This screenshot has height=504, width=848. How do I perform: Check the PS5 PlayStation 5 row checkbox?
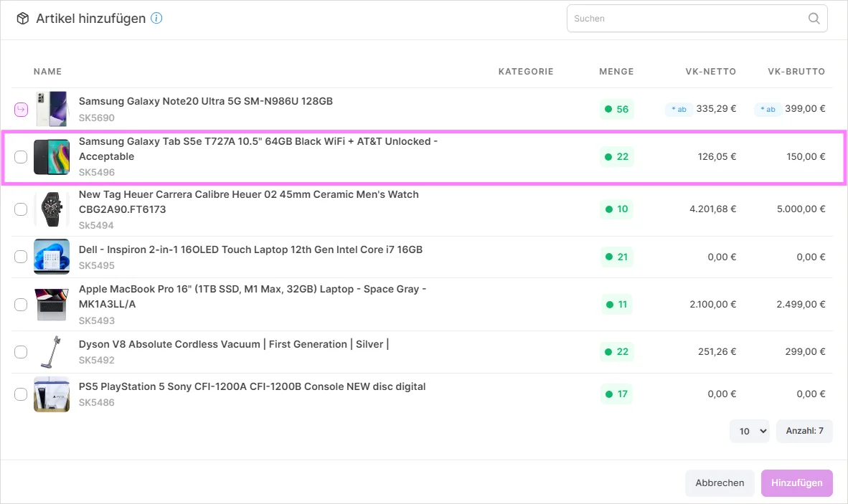pos(21,394)
